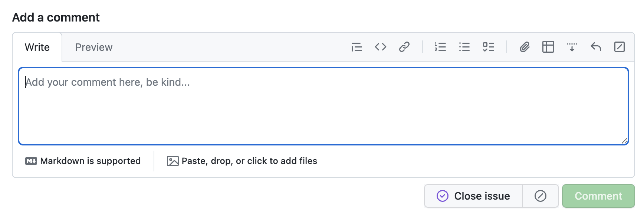Image resolution: width=644 pixels, height=210 pixels.
Task: Add a hyperlink using the link icon
Action: tap(404, 47)
